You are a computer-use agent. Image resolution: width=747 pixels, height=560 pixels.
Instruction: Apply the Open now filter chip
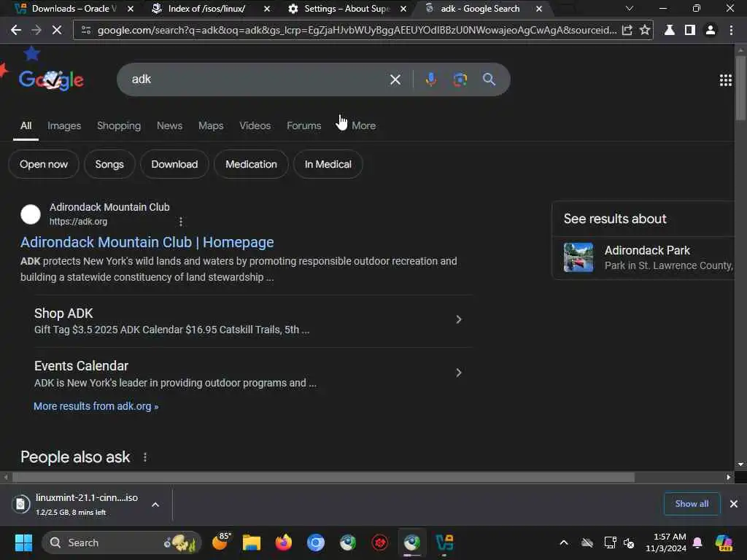(x=44, y=164)
